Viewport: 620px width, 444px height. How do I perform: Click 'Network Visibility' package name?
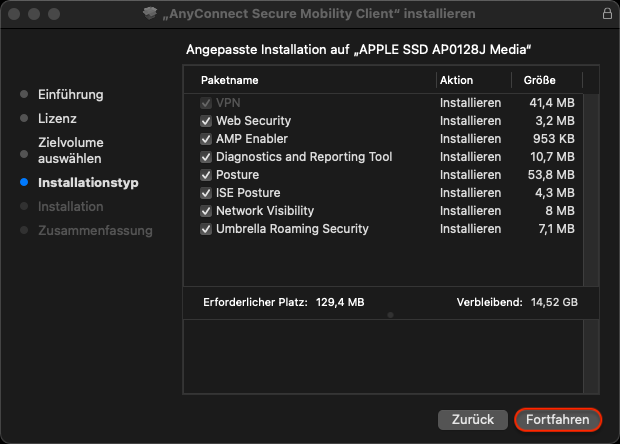coord(265,211)
